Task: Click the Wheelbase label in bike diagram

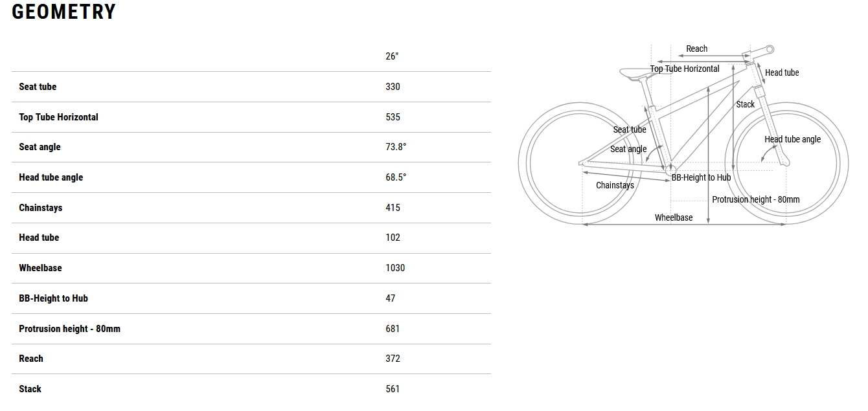Action: tap(674, 217)
